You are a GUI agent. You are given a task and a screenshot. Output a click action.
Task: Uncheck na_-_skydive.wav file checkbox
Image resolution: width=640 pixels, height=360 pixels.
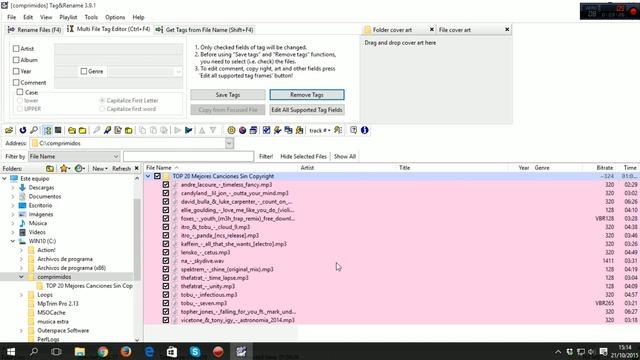[166, 261]
